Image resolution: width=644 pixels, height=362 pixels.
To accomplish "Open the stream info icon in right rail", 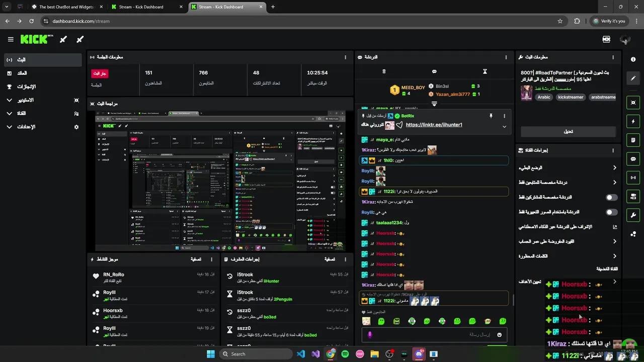I will (x=633, y=59).
